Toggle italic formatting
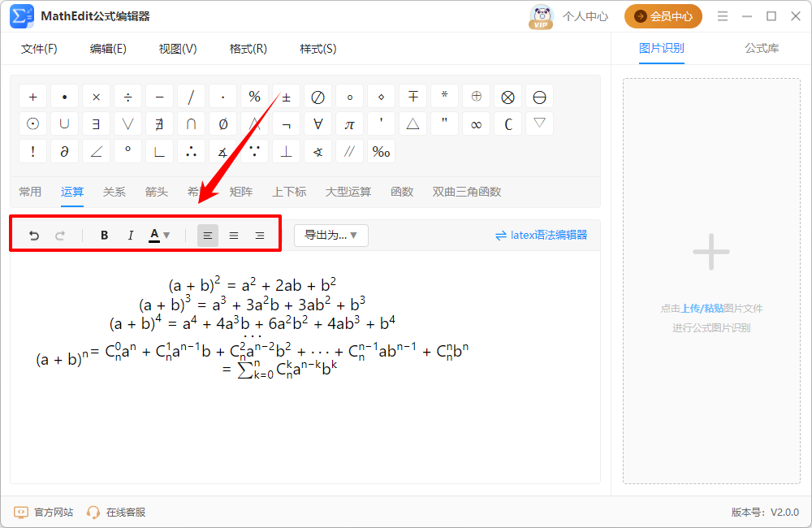 coord(131,236)
